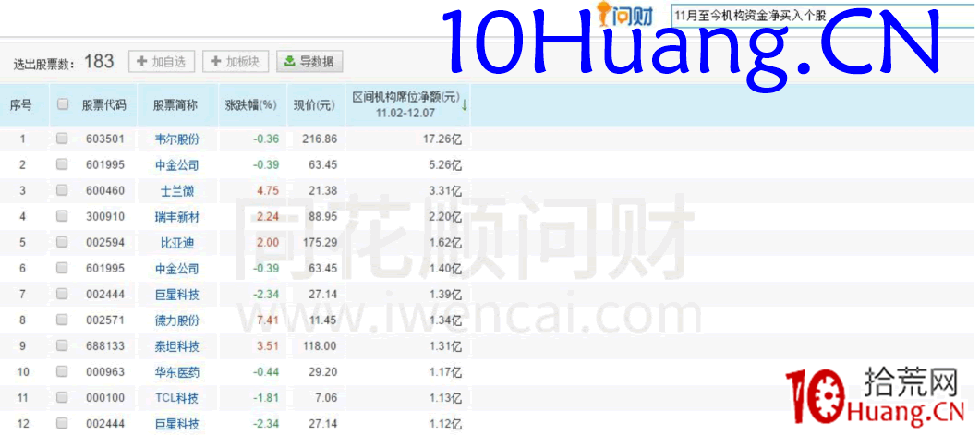Sort by the 股票简称 column header
The height and width of the screenshot is (435, 980).
tap(175, 105)
